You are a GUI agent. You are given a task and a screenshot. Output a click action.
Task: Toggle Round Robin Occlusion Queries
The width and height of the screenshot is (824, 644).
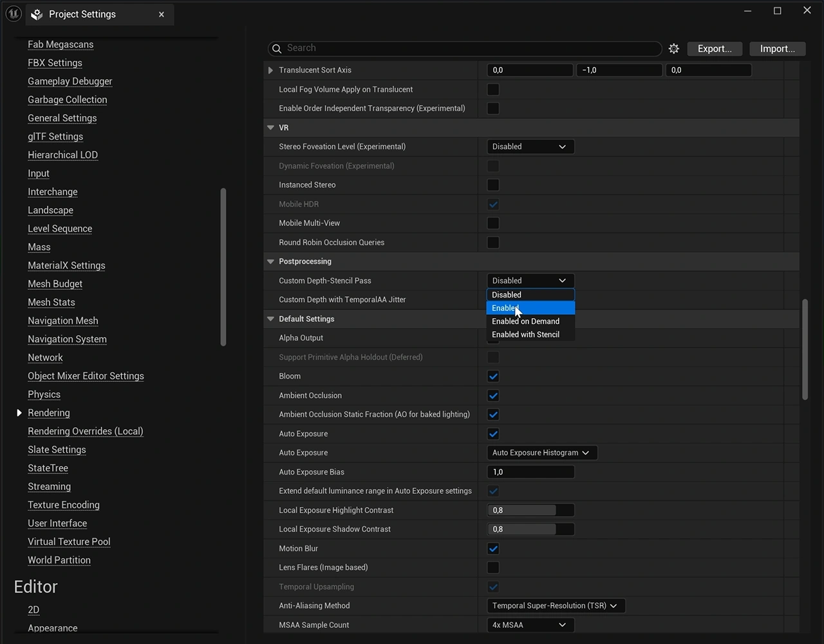(x=493, y=242)
